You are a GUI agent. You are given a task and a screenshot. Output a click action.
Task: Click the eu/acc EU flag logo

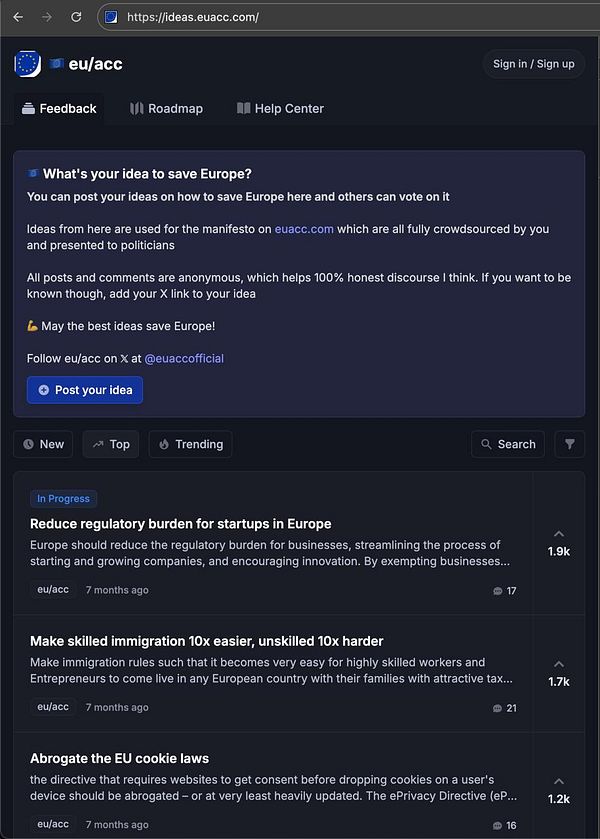[x=30, y=63]
